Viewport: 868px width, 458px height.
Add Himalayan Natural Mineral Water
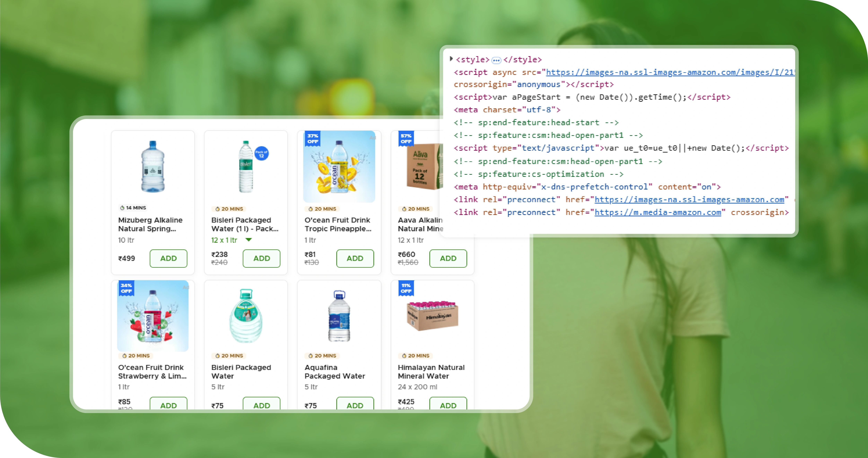point(448,404)
